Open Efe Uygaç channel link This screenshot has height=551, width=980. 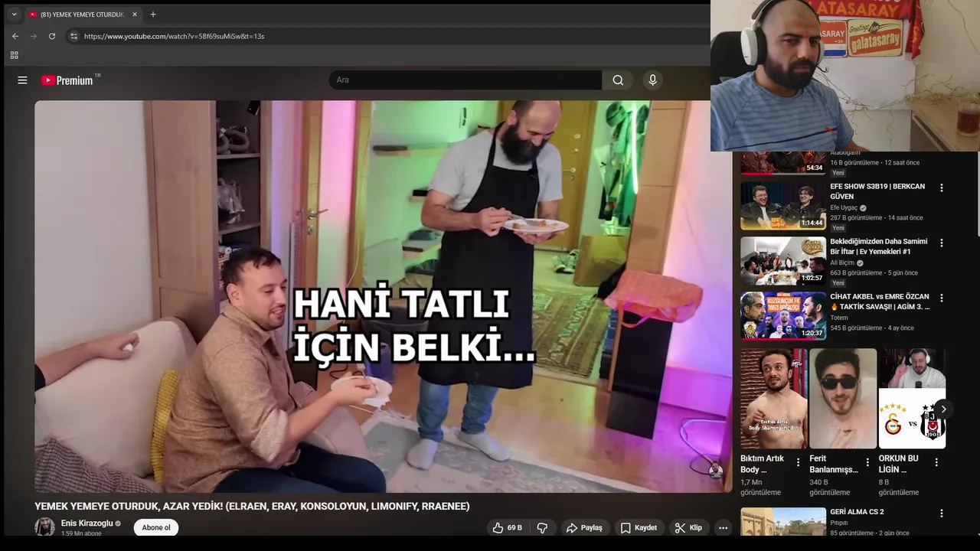(x=844, y=207)
